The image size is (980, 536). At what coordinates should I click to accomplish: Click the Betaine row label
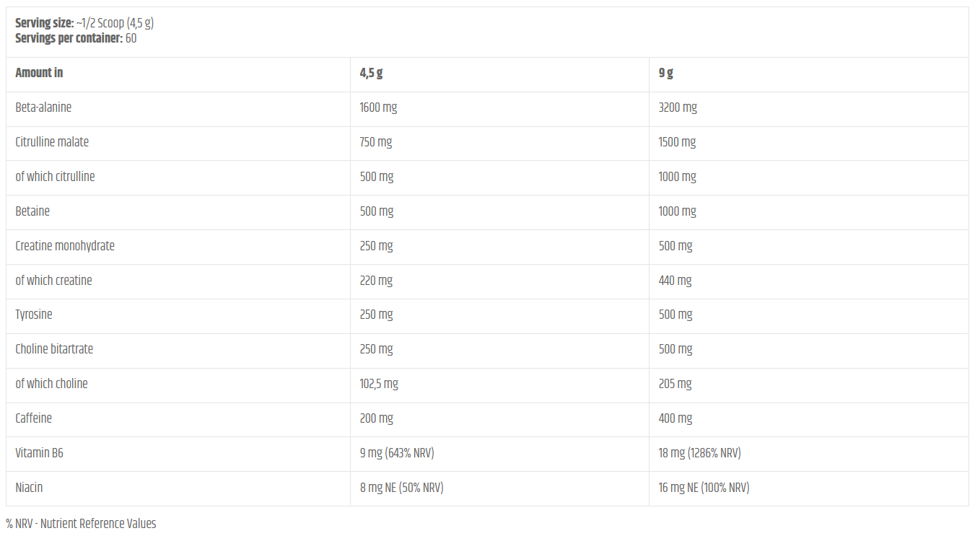32,211
